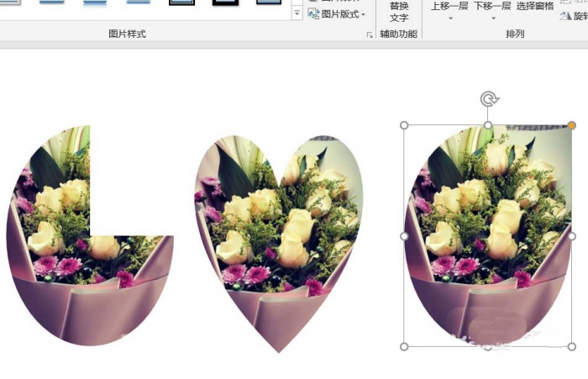
Task: Click 上移一层 bring forward button
Action: point(449,6)
